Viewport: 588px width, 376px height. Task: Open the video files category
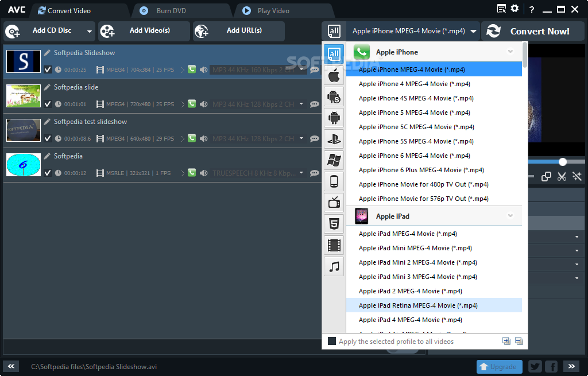pos(334,246)
